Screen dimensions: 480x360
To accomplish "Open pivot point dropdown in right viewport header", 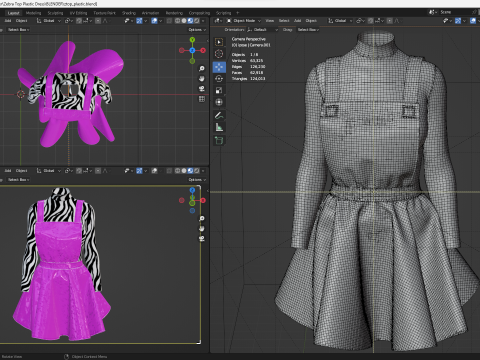I will 360,21.
